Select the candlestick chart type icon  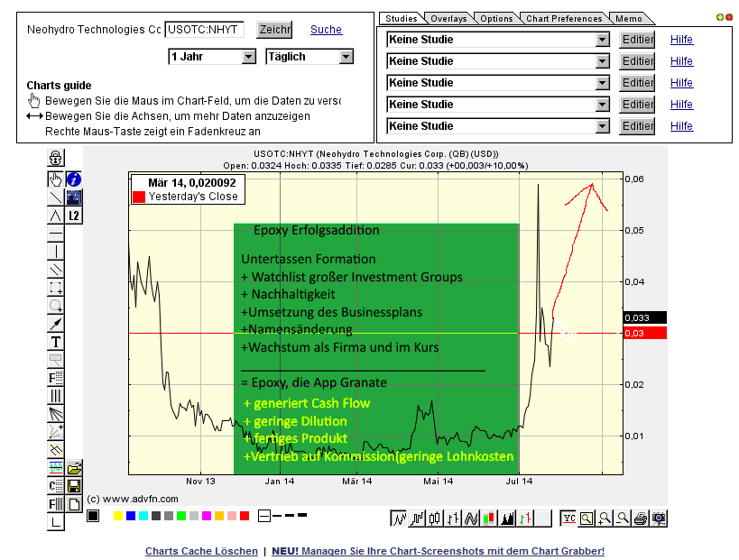(434, 518)
